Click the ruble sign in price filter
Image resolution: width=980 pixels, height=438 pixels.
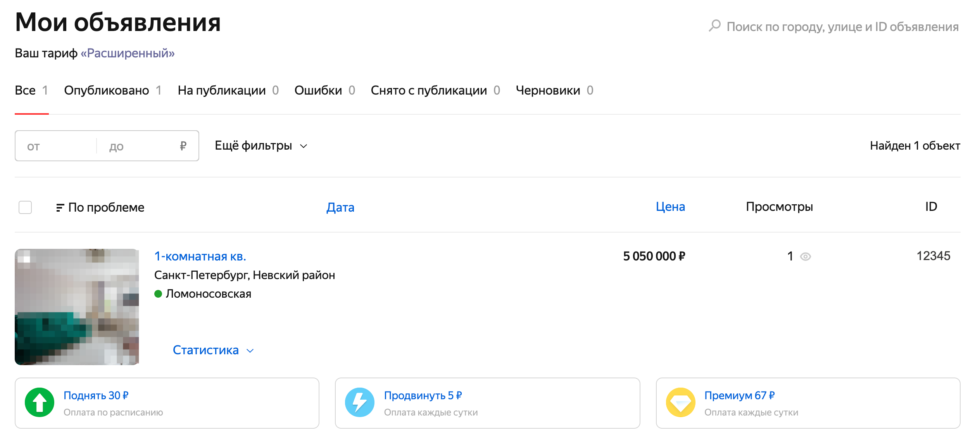point(183,146)
